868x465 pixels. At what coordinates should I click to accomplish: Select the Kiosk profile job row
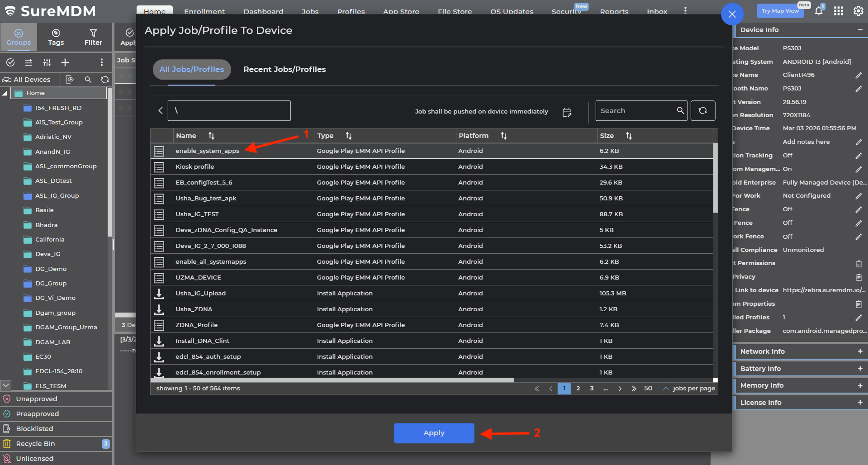tap(194, 167)
